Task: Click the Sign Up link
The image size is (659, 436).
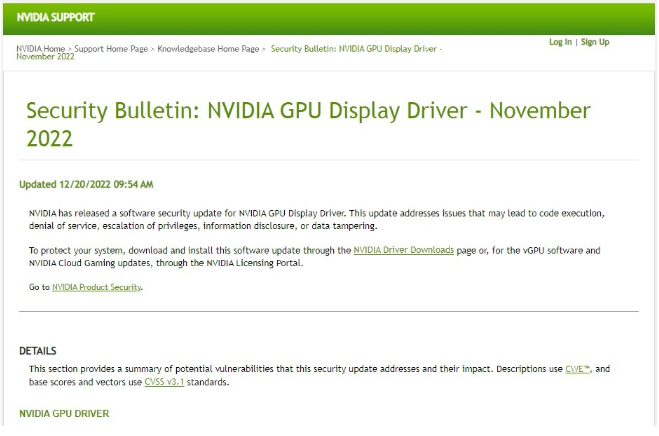Action: (595, 42)
